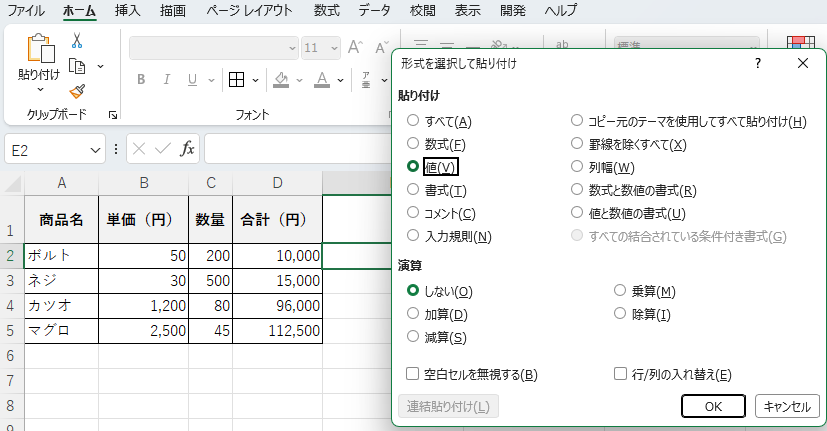The width and height of the screenshot is (827, 431).
Task: Open the 挿入 ribbon tab
Action: coord(127,11)
